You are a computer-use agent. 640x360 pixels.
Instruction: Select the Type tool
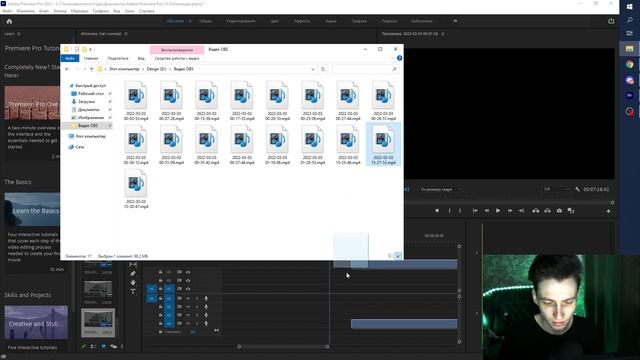(x=133, y=291)
